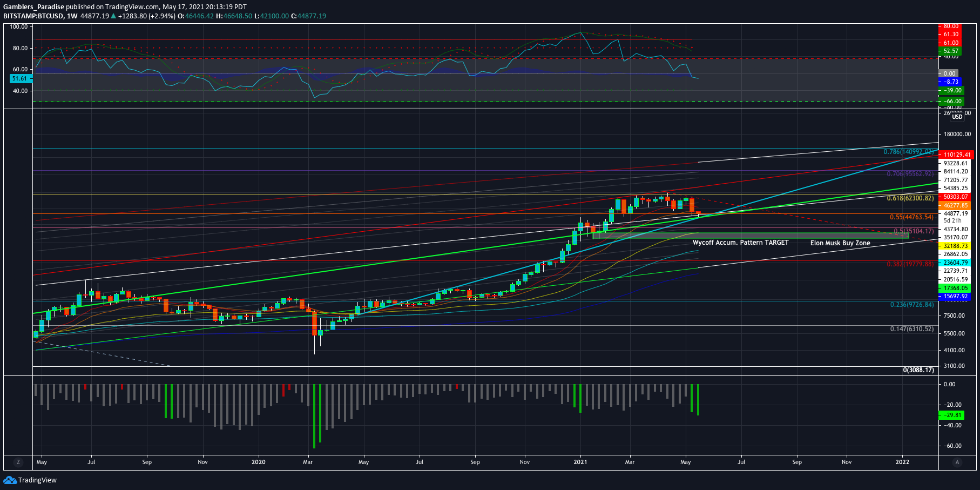The height and width of the screenshot is (490, 980).
Task: Click the 4100.00 price axis value
Action: [x=954, y=350]
